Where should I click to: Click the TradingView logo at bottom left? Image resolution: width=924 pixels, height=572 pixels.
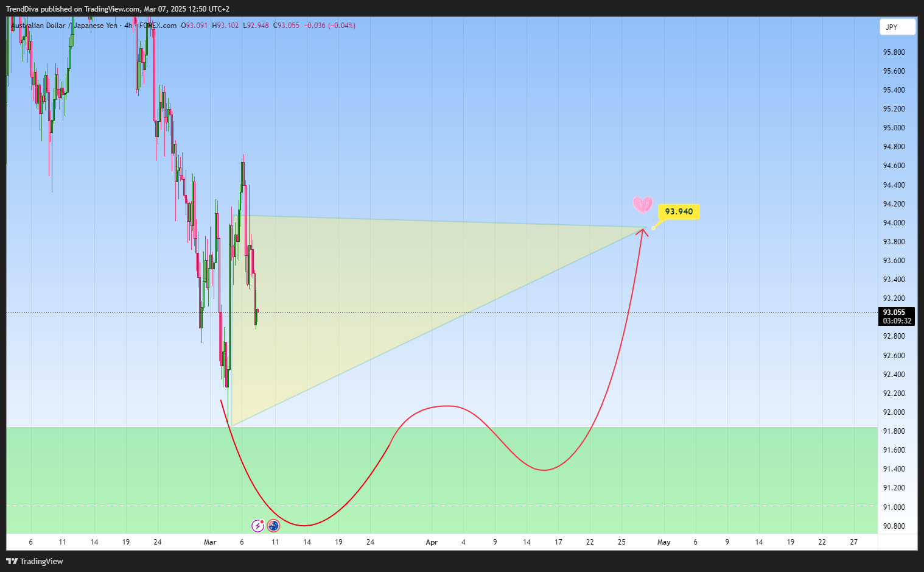tap(35, 561)
